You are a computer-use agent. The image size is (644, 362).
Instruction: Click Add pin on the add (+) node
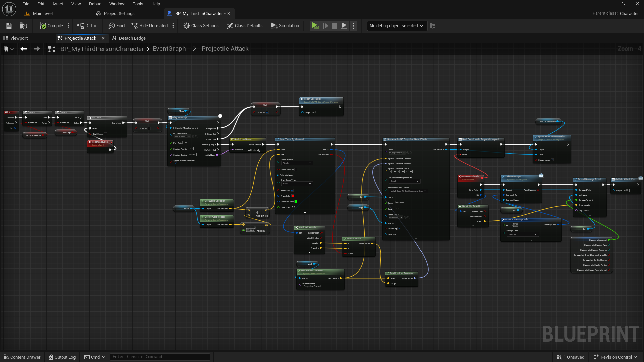262,216
